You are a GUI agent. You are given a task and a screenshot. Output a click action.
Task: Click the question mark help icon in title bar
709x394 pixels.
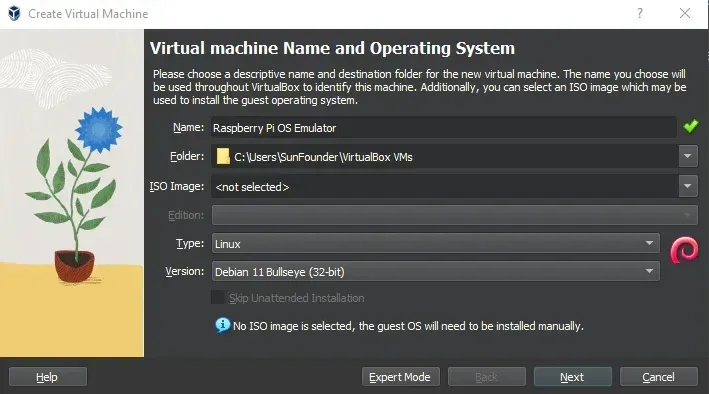click(640, 13)
